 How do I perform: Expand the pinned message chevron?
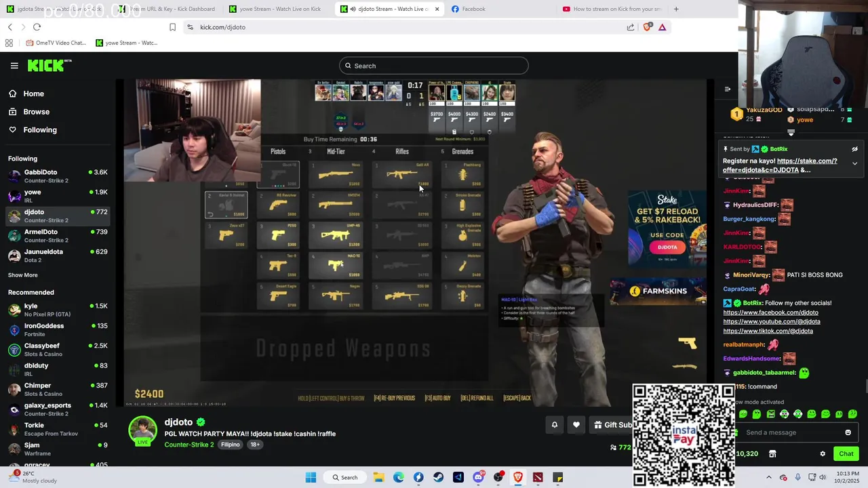point(854,163)
